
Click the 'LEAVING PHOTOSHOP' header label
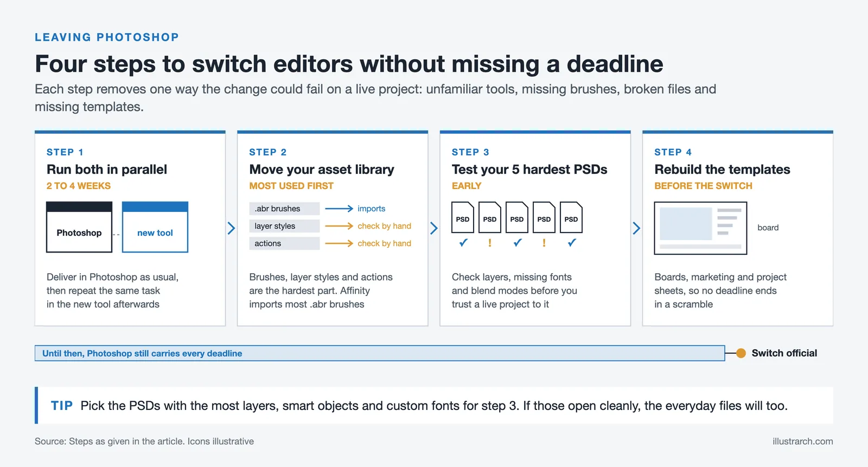(x=107, y=37)
